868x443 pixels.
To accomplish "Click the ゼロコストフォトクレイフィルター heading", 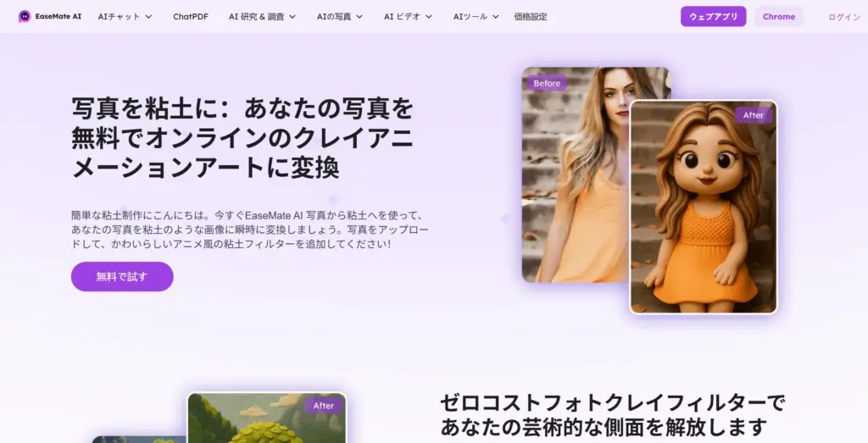I will point(612,415).
